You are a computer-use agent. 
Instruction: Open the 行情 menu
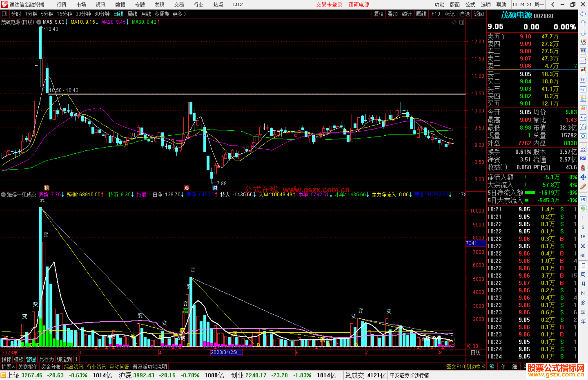click(62, 5)
